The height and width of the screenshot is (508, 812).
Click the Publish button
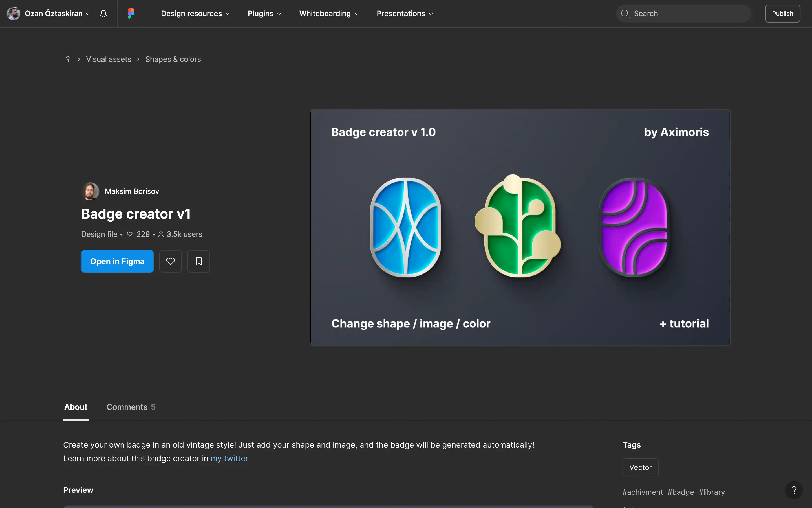(x=782, y=14)
